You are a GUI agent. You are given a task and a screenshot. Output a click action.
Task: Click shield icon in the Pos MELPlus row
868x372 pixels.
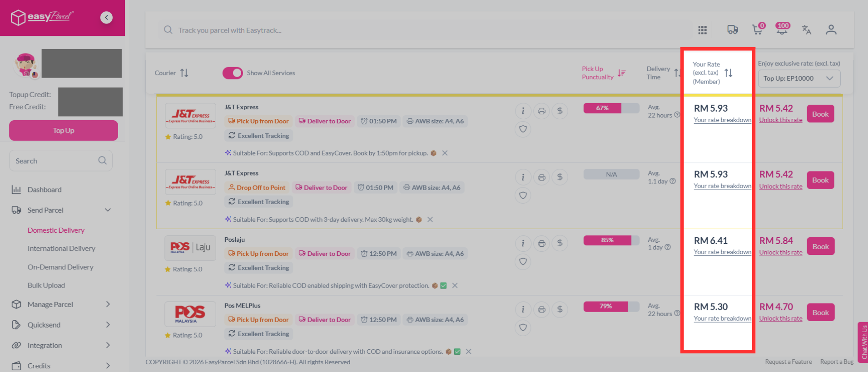coord(523,328)
